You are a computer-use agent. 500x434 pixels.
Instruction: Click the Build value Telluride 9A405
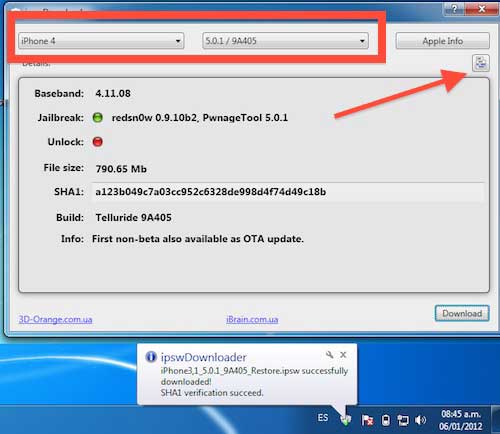point(133,217)
